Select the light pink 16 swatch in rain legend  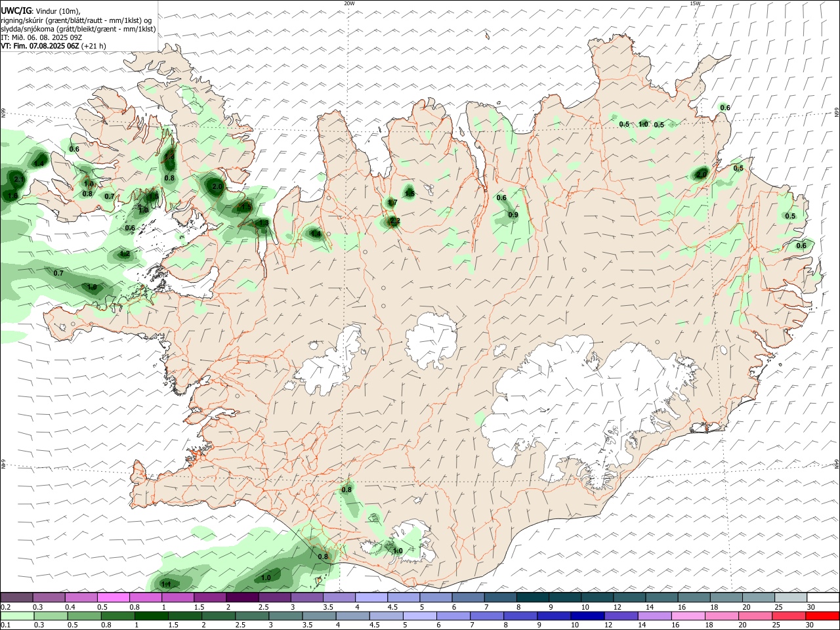pyautogui.click(x=688, y=616)
